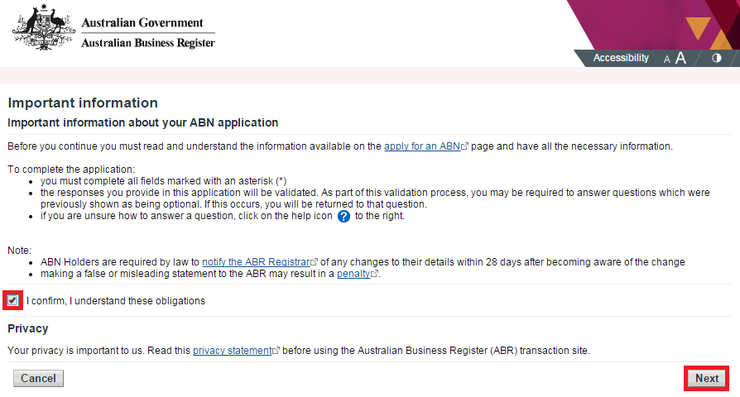Click 'Important information about your ABN application' subheading
The height and width of the screenshot is (397, 740).
143,123
